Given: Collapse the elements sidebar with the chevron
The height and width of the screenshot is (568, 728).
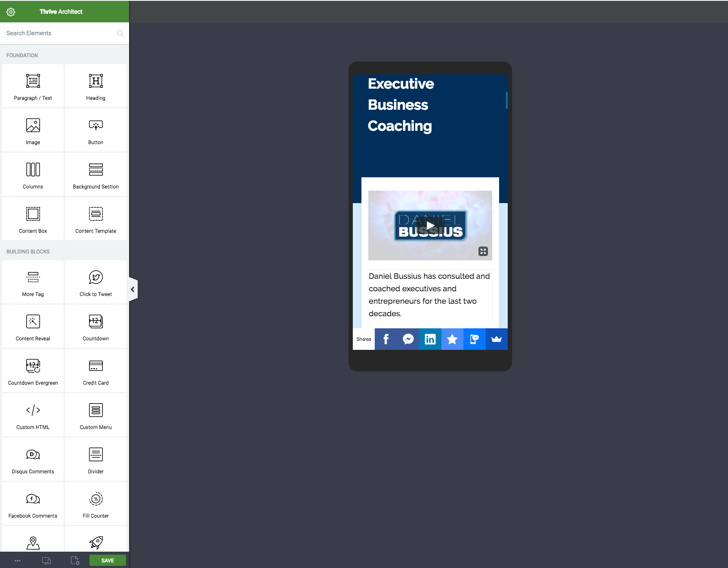Looking at the screenshot, I should 133,289.
